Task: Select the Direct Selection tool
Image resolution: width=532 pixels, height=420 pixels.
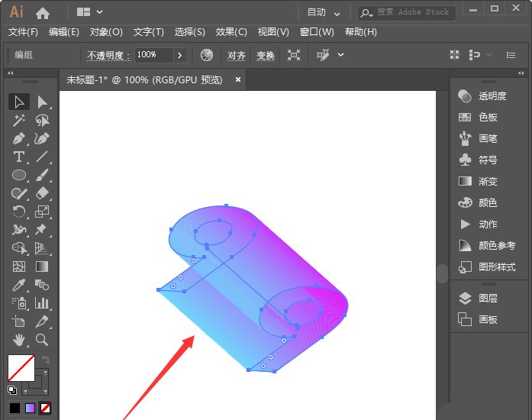Action: 43,102
